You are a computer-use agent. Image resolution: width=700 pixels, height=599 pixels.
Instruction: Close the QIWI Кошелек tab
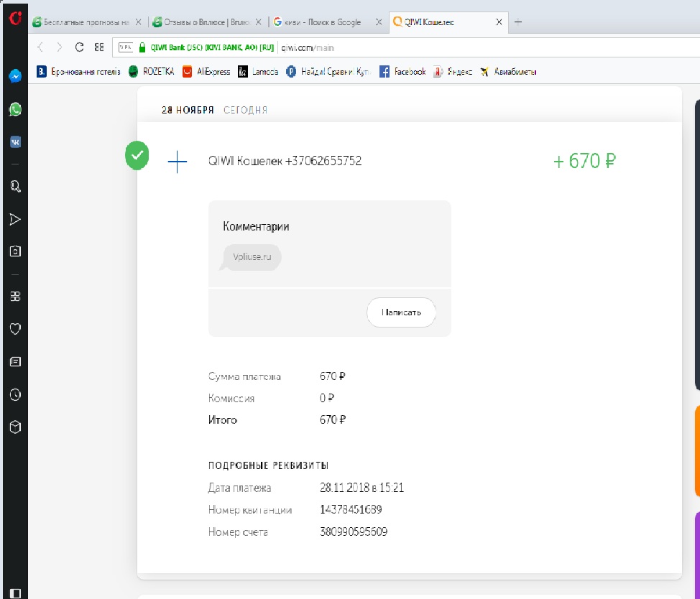499,22
